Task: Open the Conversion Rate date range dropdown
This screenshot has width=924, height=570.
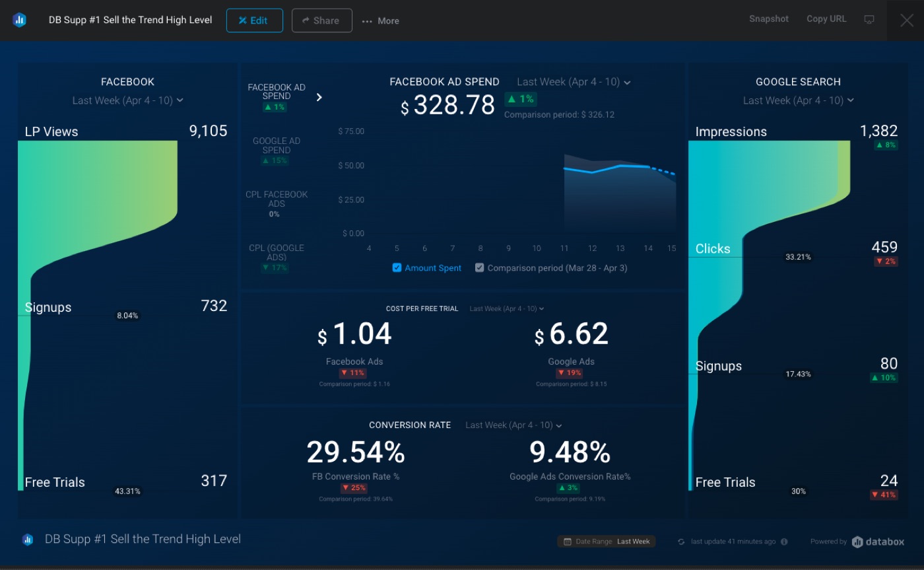Action: click(x=513, y=425)
